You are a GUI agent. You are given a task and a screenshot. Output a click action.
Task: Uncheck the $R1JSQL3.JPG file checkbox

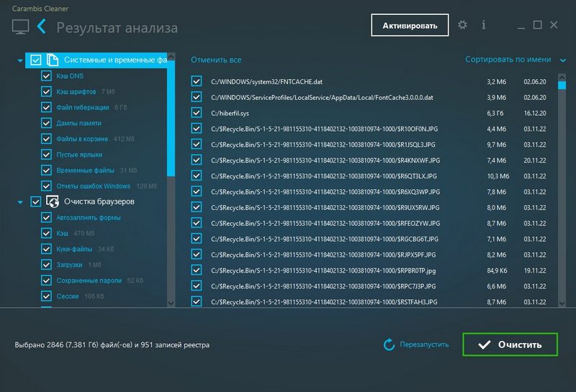click(197, 145)
